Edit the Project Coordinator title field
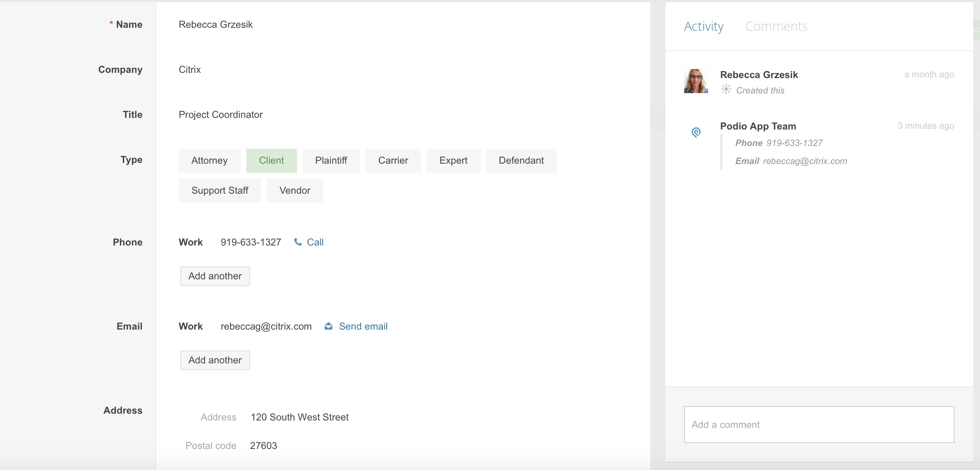 point(220,114)
